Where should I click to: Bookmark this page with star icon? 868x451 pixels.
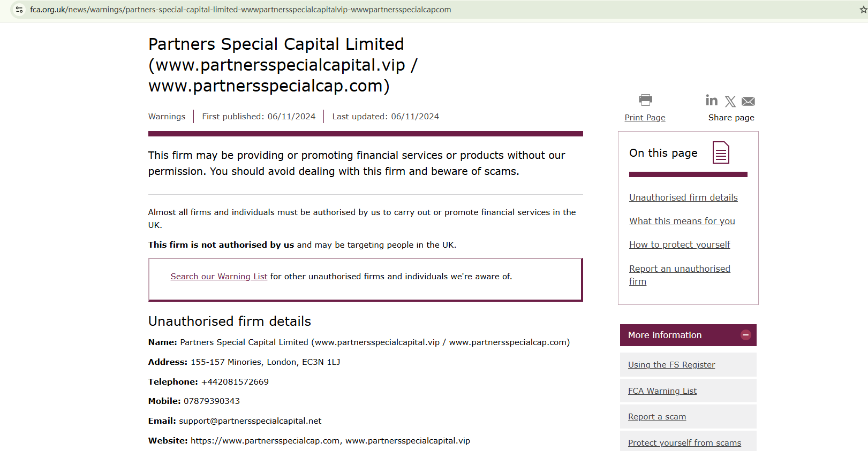(863, 10)
